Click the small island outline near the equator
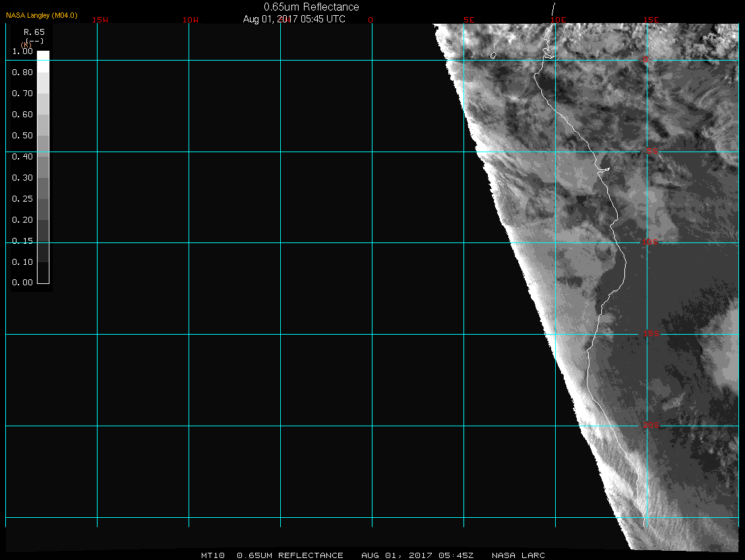The height and width of the screenshot is (560, 745). (492, 56)
